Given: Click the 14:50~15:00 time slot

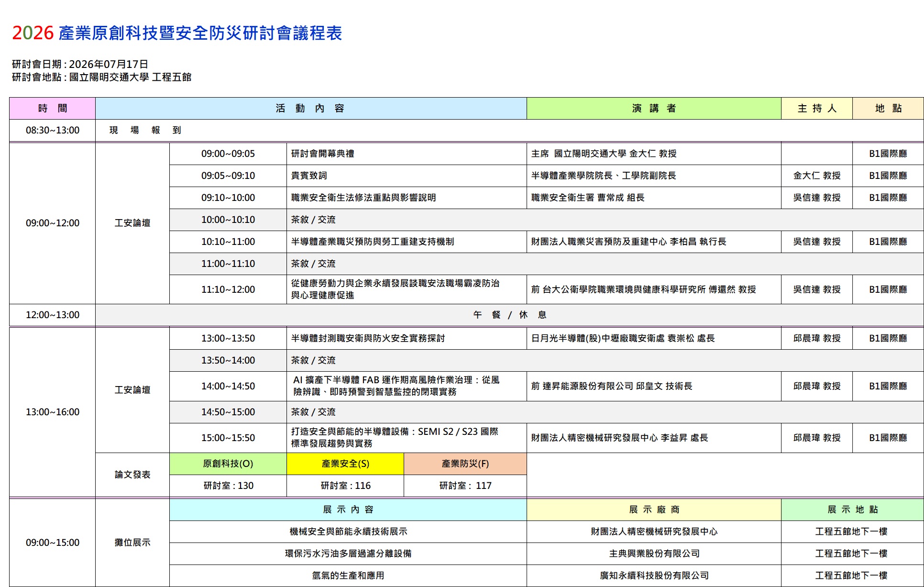Looking at the screenshot, I should [x=228, y=412].
